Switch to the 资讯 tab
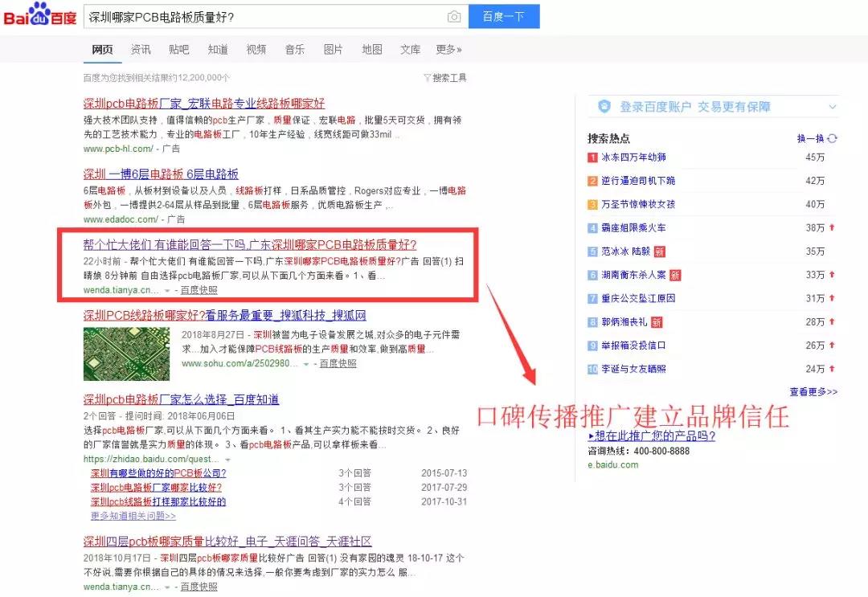 [141, 50]
